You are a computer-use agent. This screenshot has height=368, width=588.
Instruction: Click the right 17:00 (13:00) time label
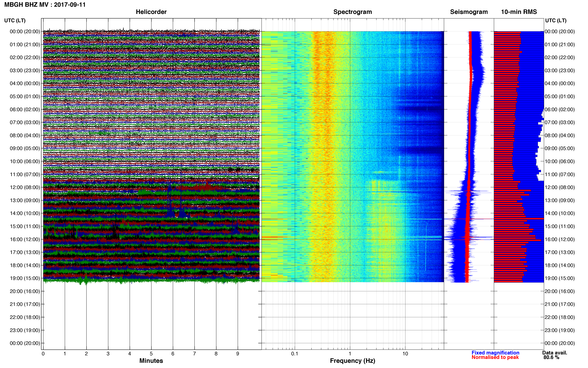coord(560,252)
